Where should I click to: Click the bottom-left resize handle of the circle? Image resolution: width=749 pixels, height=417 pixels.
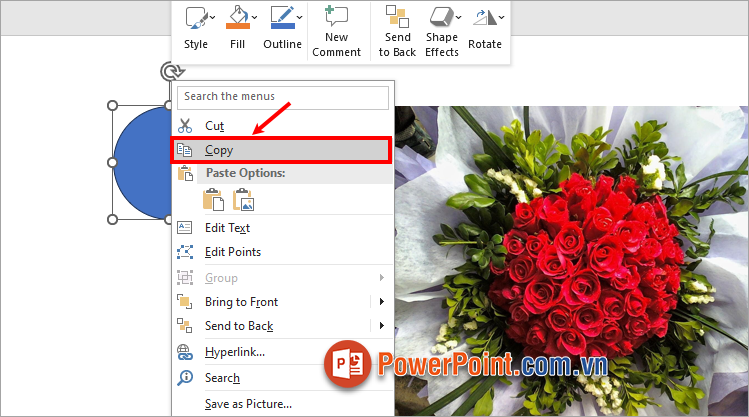pos(112,219)
